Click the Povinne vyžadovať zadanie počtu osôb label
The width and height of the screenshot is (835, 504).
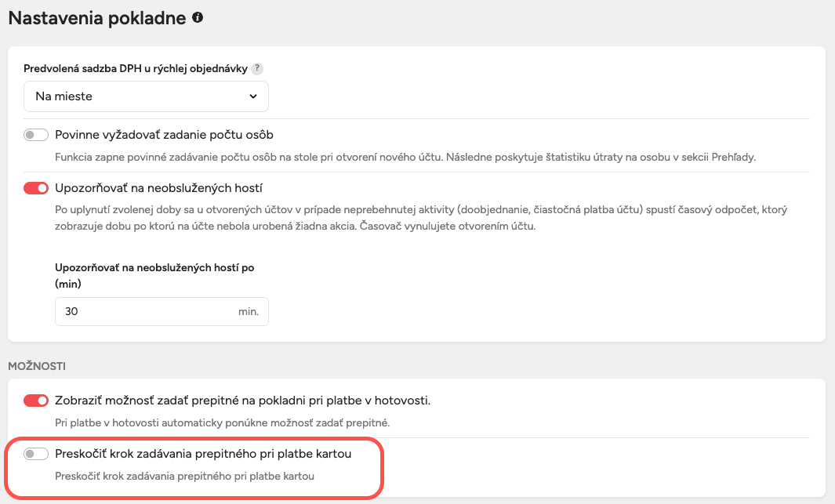point(164,135)
